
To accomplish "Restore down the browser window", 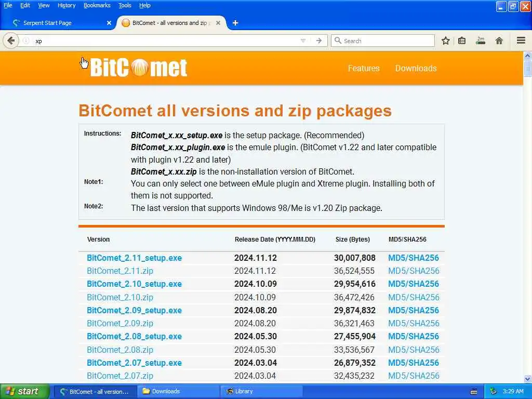I will click(x=513, y=6).
